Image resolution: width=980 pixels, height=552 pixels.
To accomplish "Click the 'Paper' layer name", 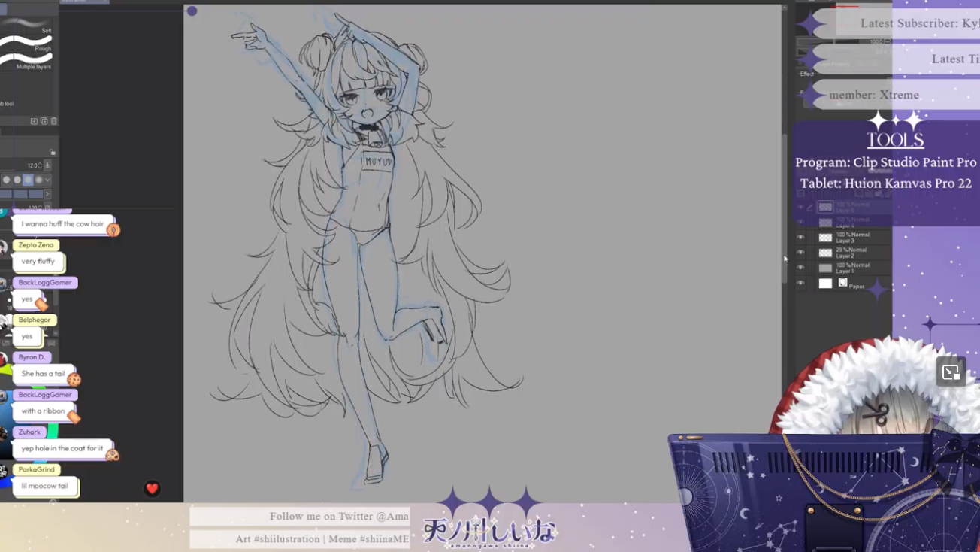I will 857,286.
